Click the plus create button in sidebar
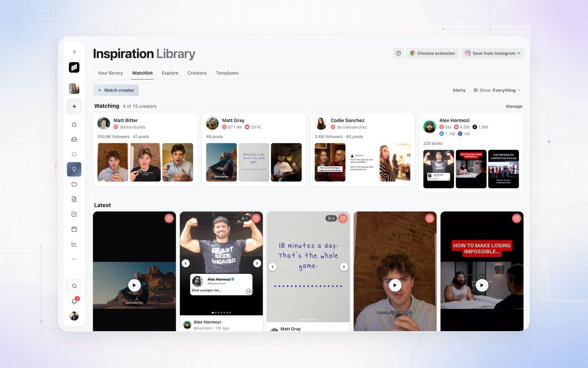The width and height of the screenshot is (588, 368). [74, 106]
